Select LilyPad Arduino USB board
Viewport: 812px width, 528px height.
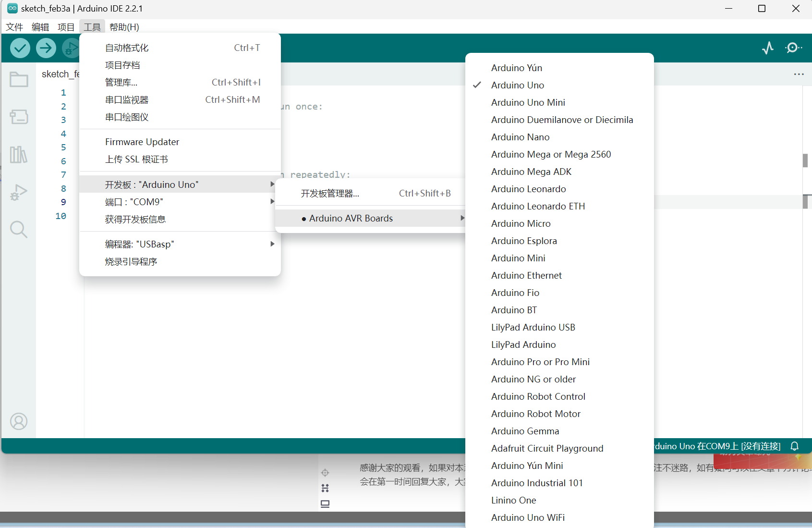[559, 327]
